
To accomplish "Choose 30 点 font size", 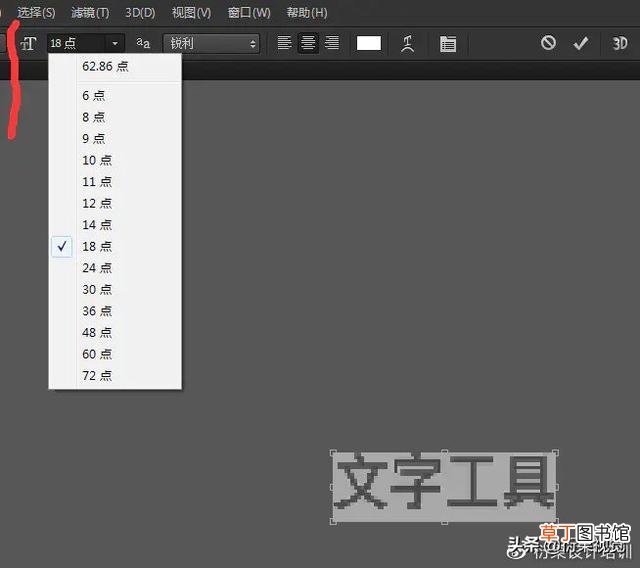I will [115, 289].
